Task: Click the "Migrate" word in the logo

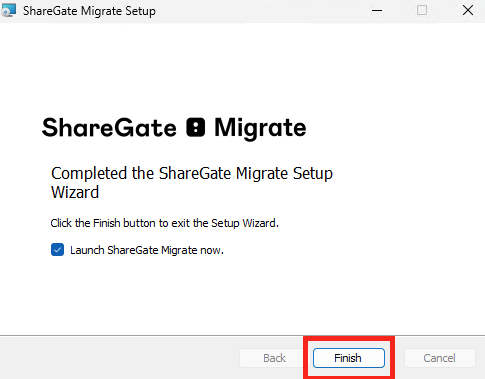Action: coord(260,129)
